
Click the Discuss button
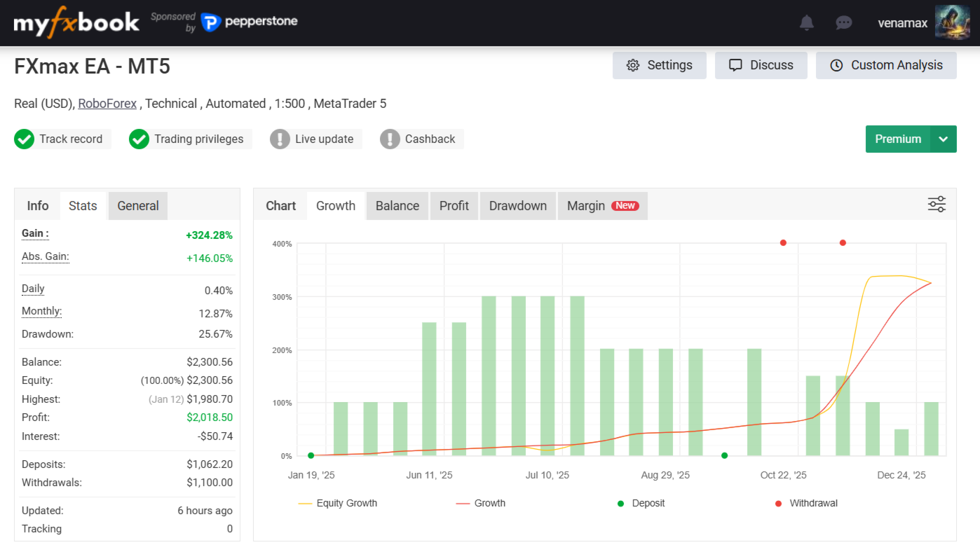tap(761, 65)
